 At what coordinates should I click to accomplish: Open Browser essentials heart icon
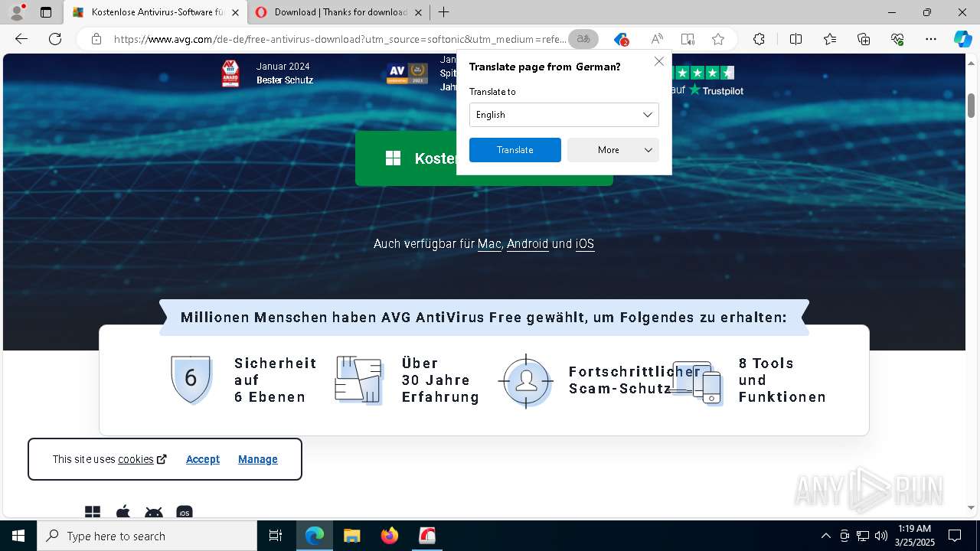pyautogui.click(x=897, y=39)
